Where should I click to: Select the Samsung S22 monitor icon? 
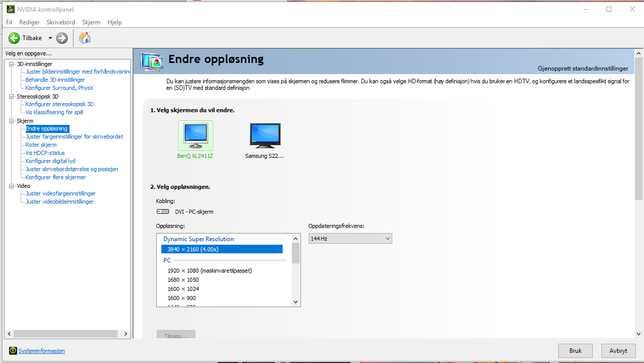[x=265, y=136]
